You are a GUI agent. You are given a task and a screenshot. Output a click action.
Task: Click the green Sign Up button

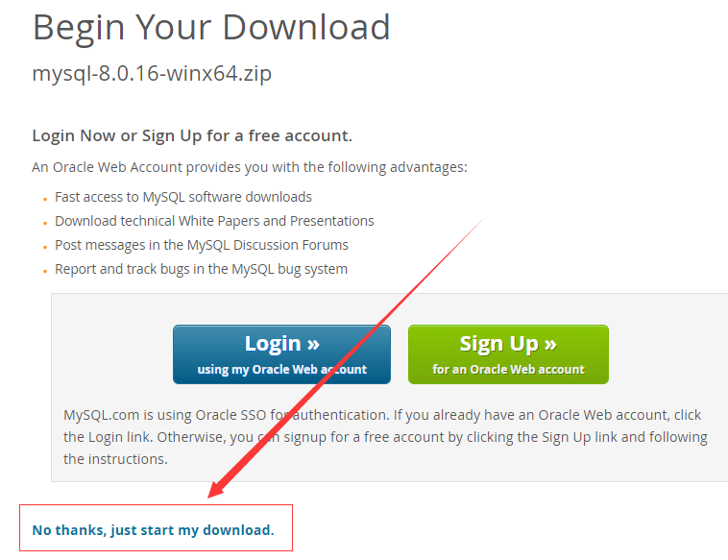click(x=508, y=354)
